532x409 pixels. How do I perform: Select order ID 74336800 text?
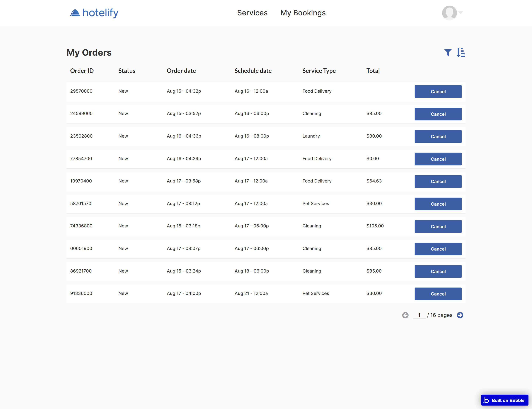[x=81, y=226]
